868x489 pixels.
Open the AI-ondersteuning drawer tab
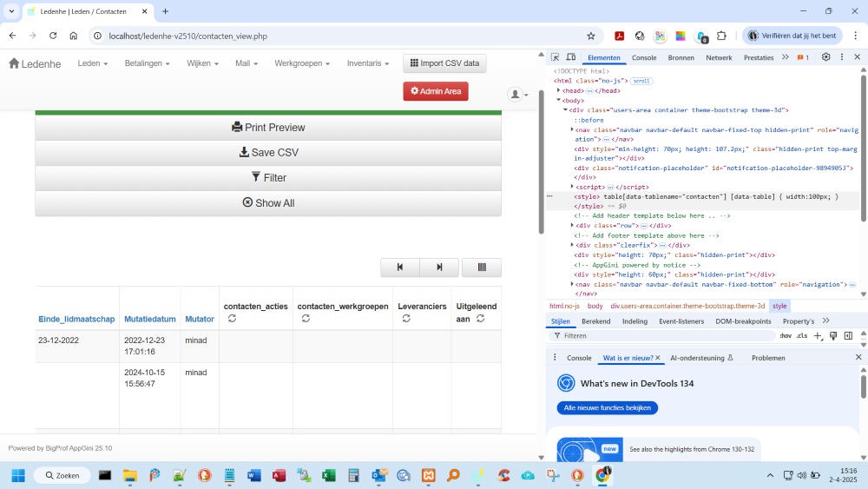(701, 358)
